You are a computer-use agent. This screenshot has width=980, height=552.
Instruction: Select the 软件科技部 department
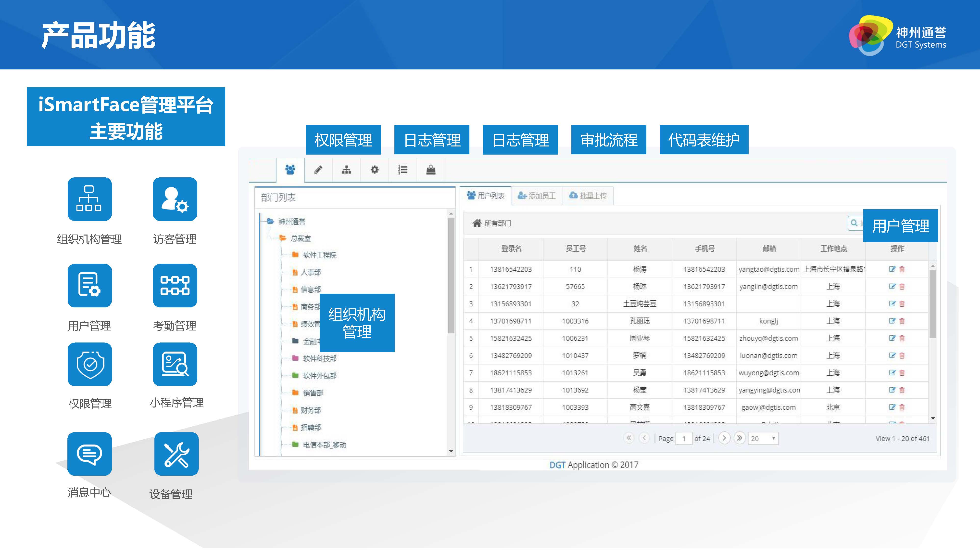point(320,359)
